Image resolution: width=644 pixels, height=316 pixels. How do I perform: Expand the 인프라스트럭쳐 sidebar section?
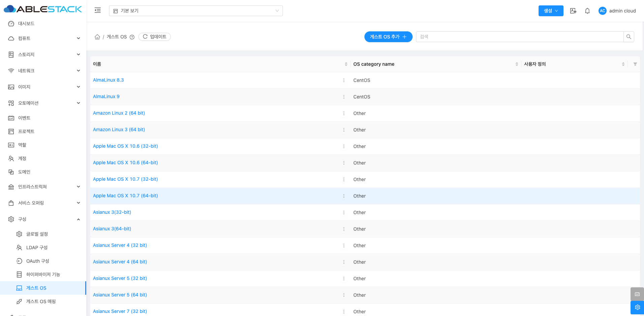pos(43,187)
